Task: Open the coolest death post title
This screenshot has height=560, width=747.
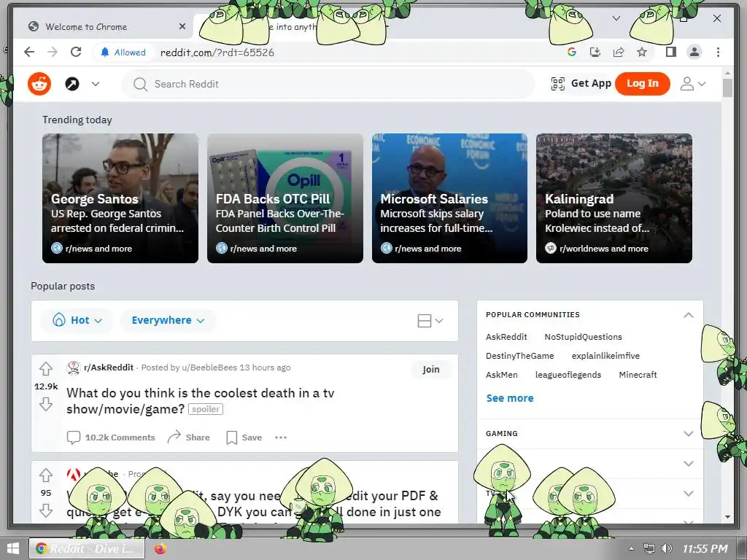Action: 200,400
